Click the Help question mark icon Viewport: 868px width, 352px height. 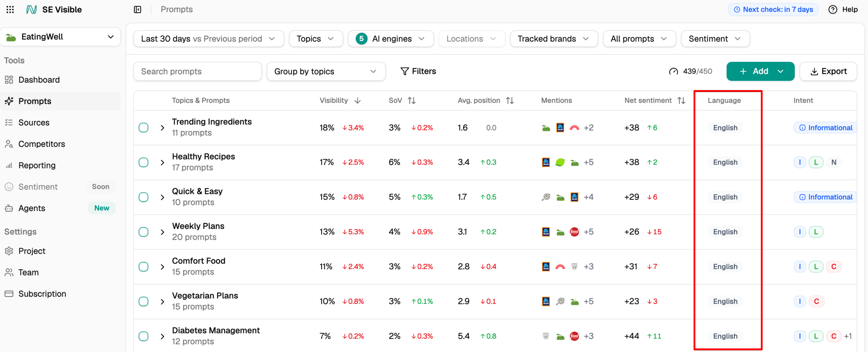[832, 9]
